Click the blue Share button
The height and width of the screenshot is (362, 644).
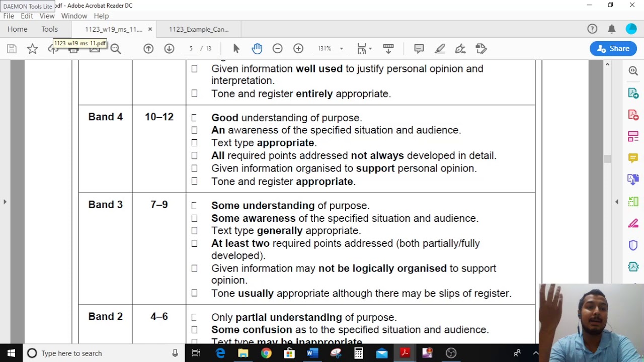(612, 49)
